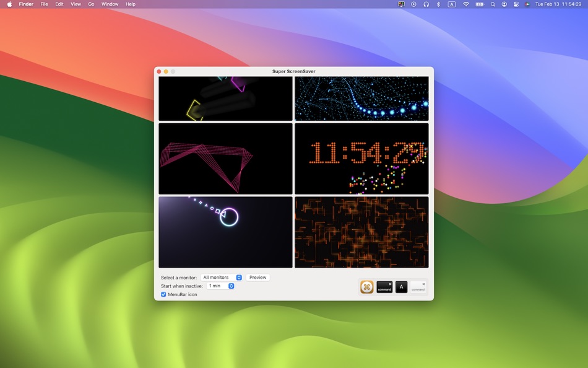588x368 pixels.
Task: Select the blue particle wave screensaver thumbnail
Action: click(x=361, y=99)
